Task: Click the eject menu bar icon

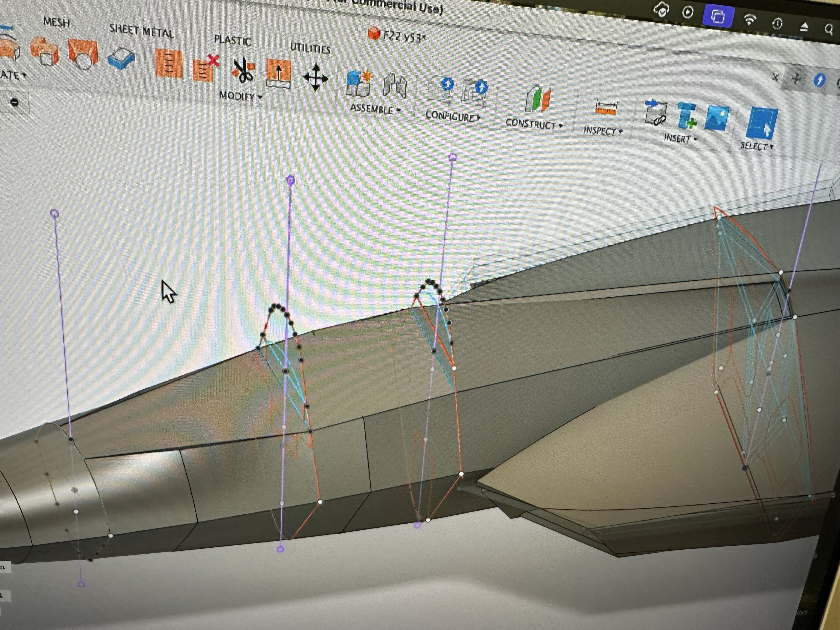Action: tap(804, 27)
